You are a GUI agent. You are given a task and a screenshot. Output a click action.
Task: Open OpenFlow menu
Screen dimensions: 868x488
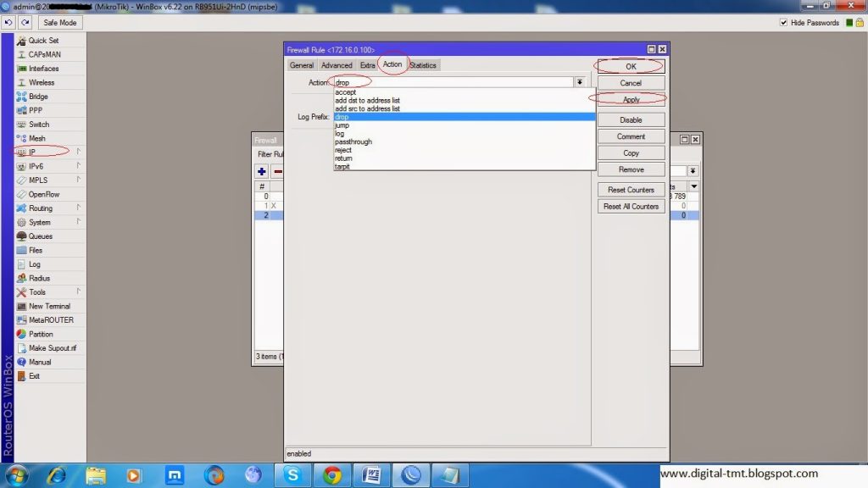pos(50,194)
